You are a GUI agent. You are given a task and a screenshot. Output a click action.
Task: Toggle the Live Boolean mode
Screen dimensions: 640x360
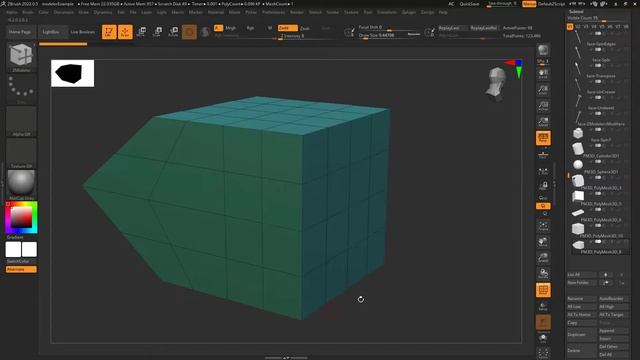pos(83,32)
